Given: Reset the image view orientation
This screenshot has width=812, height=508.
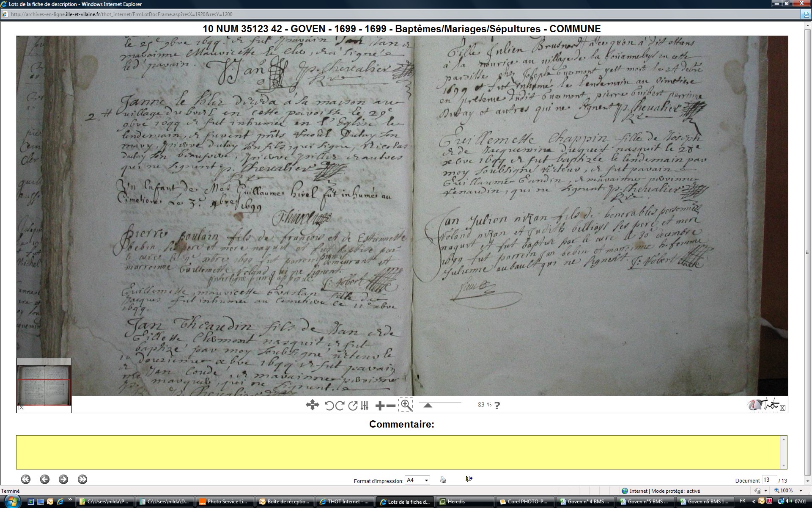Looking at the screenshot, I should pos(353,406).
